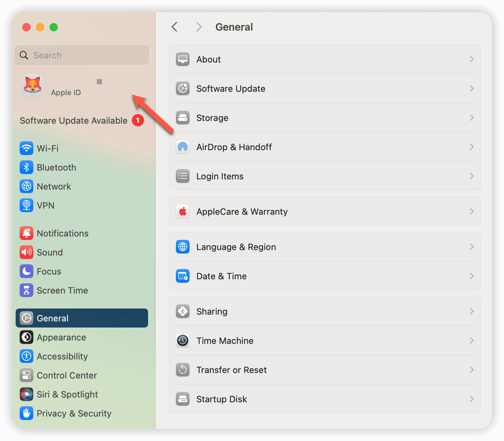Click the Search field
Screen dimensions: 504x441
pos(82,55)
